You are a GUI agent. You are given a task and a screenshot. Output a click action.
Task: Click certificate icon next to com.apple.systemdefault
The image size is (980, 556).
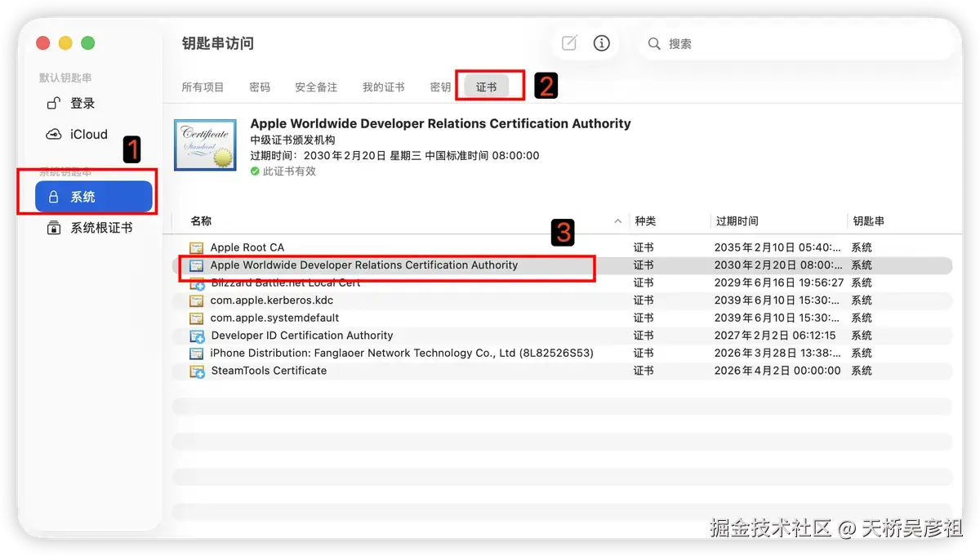196,318
